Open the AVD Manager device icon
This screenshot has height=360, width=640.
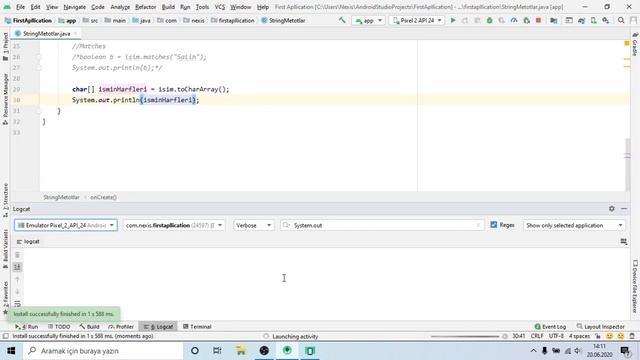click(x=593, y=20)
